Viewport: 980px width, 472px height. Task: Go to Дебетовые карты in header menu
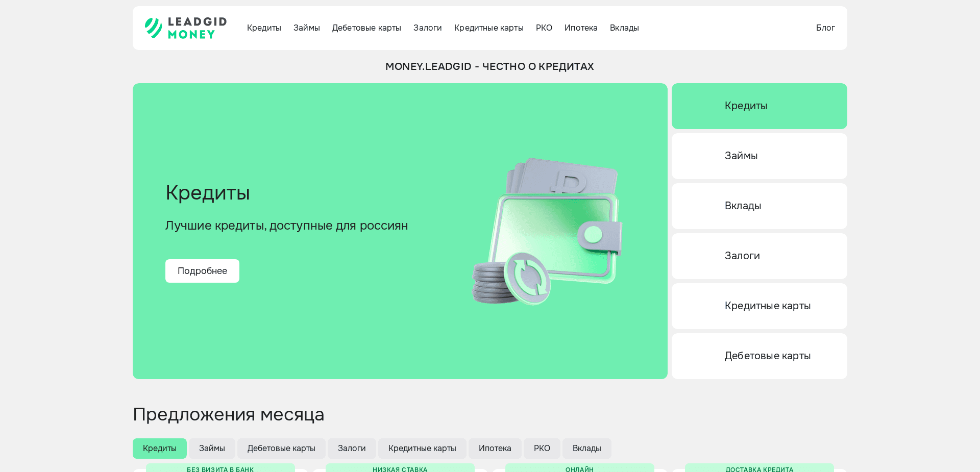(x=366, y=28)
